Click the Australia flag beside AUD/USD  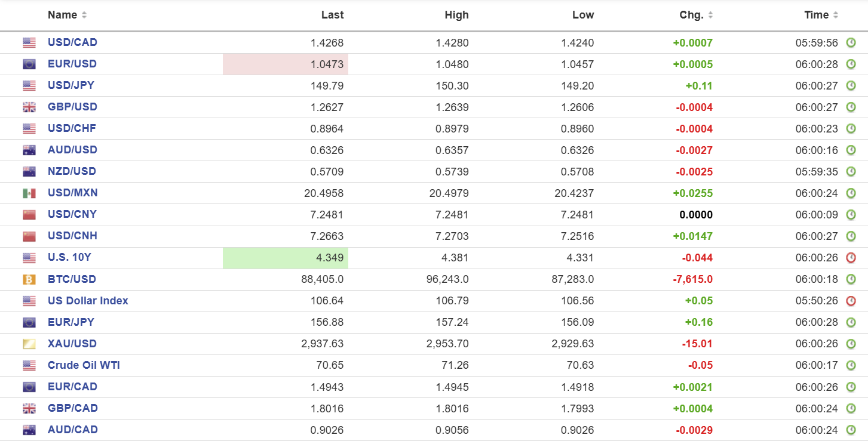[x=29, y=150]
